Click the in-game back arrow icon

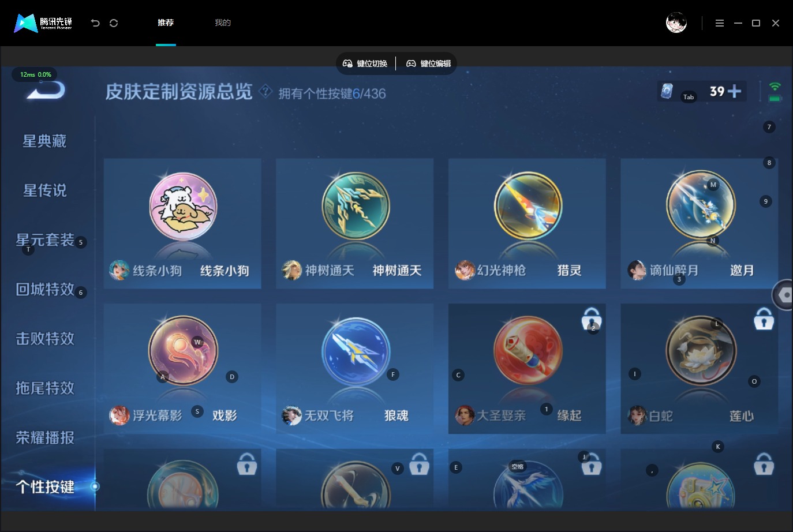(x=47, y=91)
